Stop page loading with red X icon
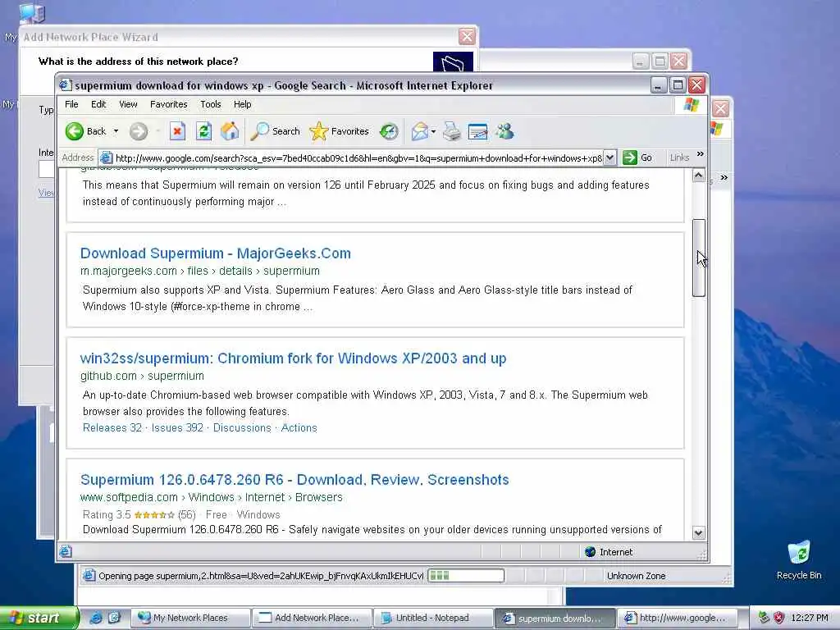Image resolution: width=840 pixels, height=630 pixels. [x=177, y=131]
